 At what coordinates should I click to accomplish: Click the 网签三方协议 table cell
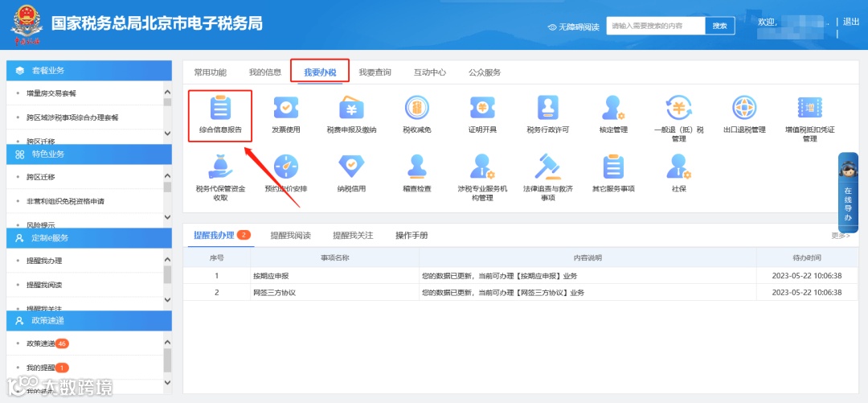335,292
